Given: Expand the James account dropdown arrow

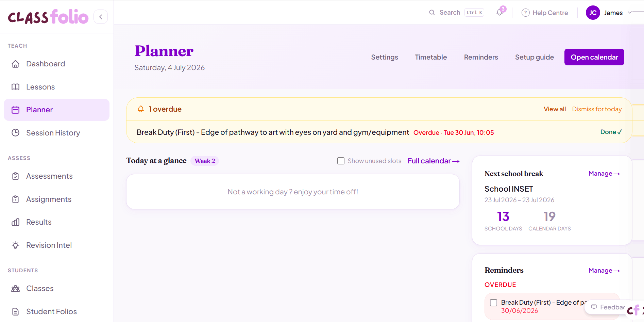Looking at the screenshot, I should [629, 13].
